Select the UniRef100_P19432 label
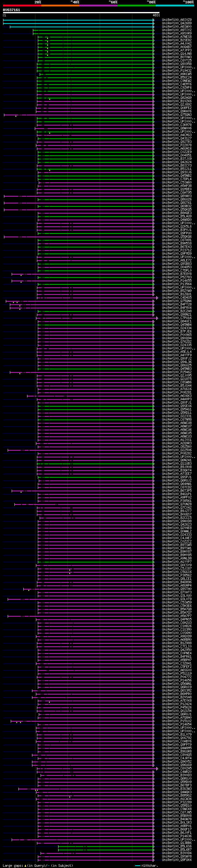The height and width of the screenshot is (868, 197). coord(177,71)
